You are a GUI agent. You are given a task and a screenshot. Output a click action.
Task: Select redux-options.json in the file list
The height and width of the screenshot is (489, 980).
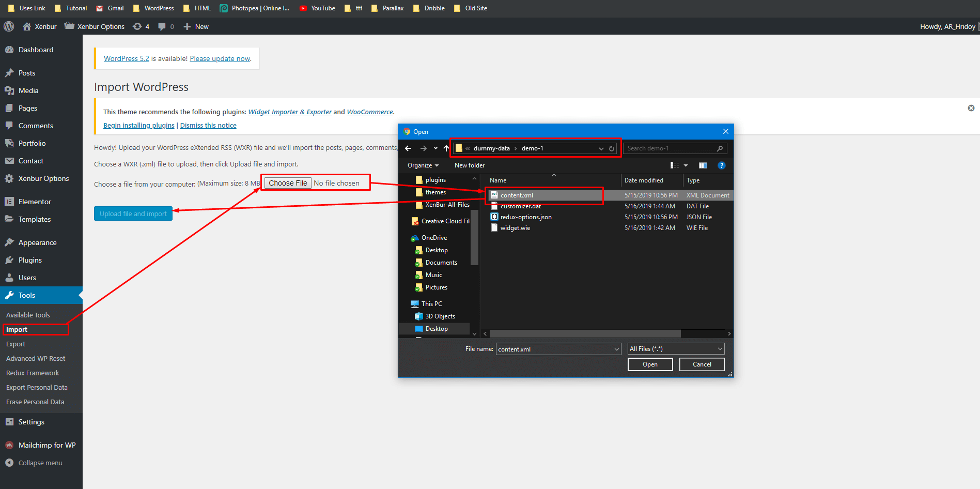[x=525, y=217]
